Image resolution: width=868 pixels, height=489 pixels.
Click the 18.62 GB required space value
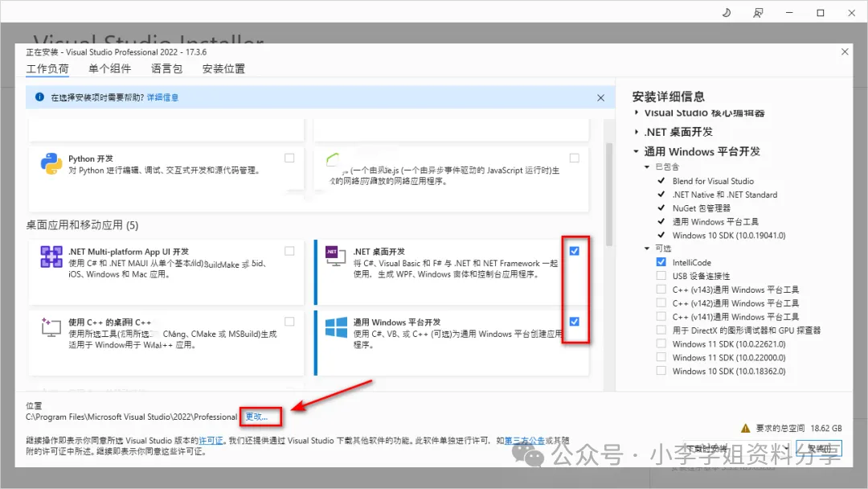826,428
